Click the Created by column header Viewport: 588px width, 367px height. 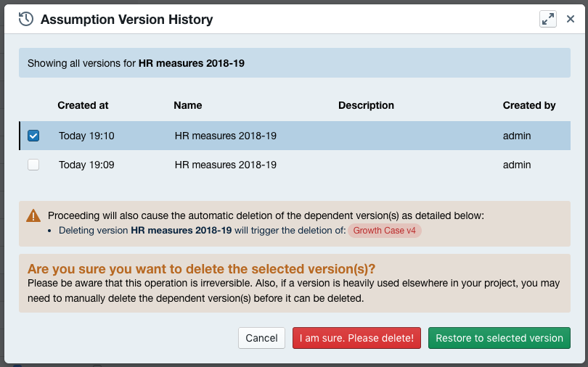(529, 105)
